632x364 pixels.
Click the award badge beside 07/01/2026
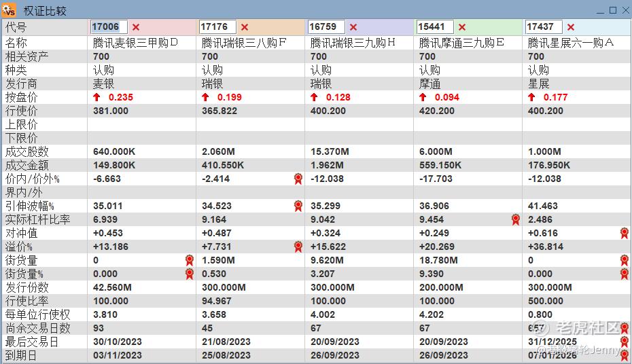[625, 356]
